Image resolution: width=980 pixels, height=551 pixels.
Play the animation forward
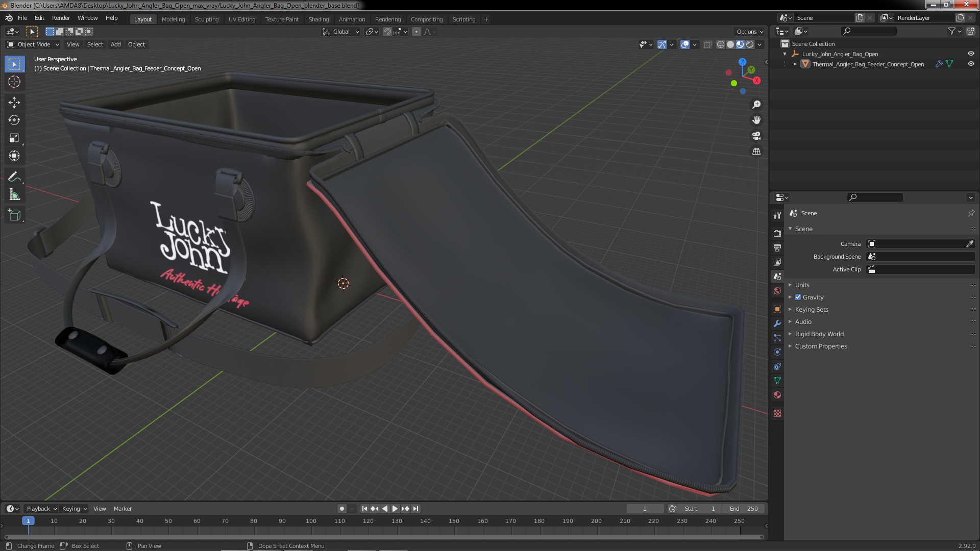395,509
